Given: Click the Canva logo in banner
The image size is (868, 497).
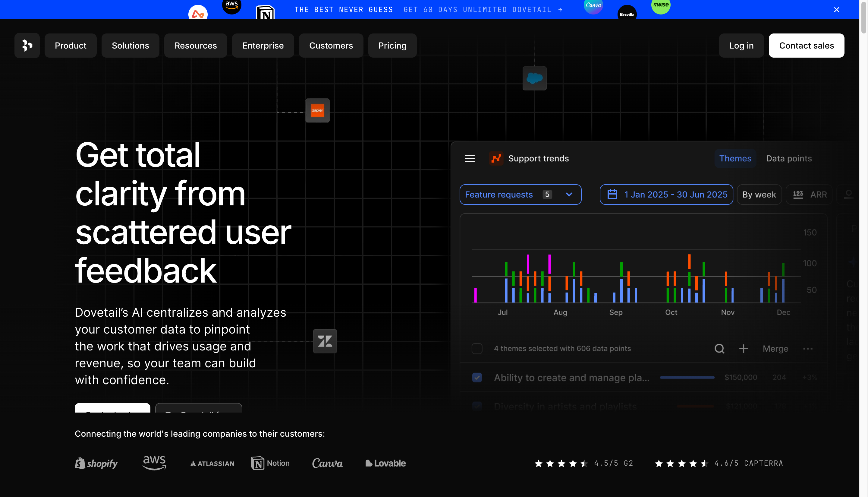Looking at the screenshot, I should click(x=593, y=6).
